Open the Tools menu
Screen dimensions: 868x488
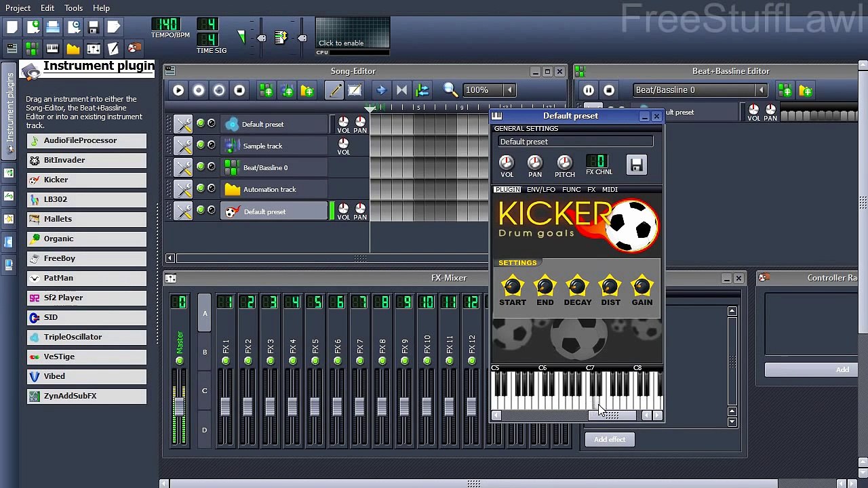(73, 8)
